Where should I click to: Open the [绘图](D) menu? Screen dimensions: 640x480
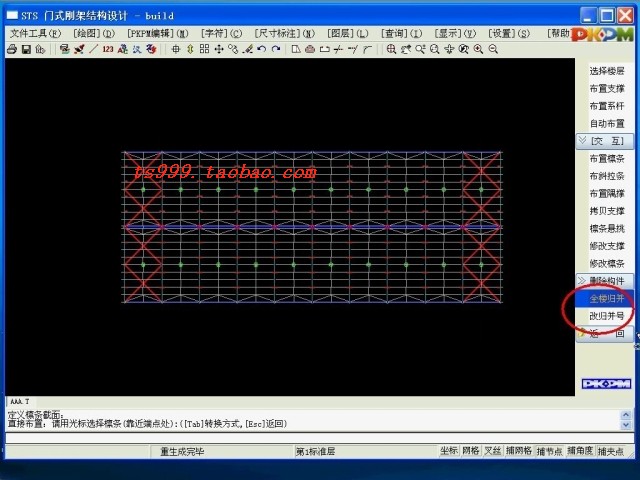94,33
